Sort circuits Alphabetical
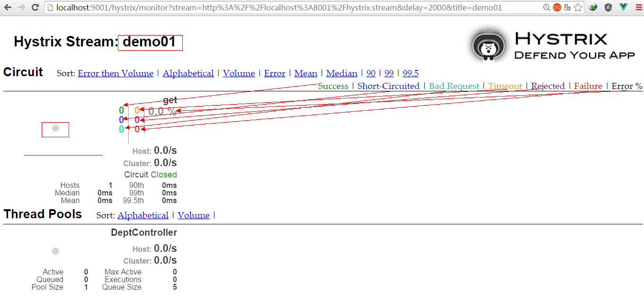 pyautogui.click(x=188, y=73)
